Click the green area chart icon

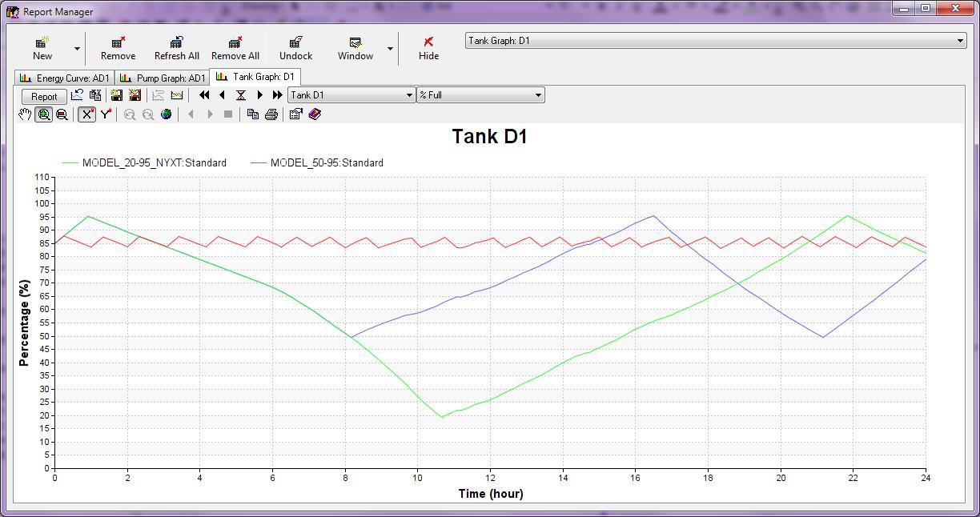[x=177, y=94]
